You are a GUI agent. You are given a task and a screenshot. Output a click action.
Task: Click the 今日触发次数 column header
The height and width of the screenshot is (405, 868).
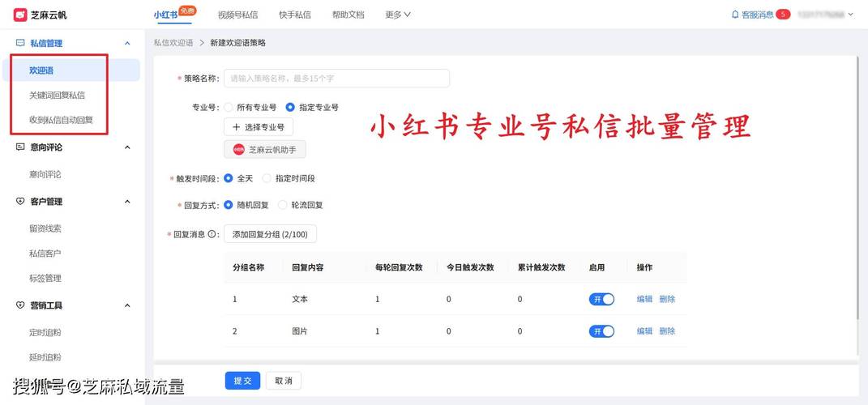tap(471, 268)
